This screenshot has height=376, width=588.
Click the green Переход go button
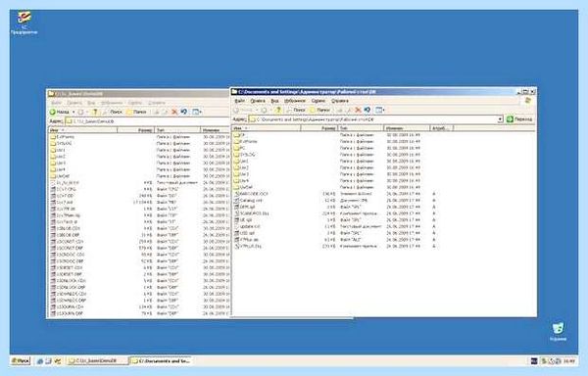click(x=519, y=119)
